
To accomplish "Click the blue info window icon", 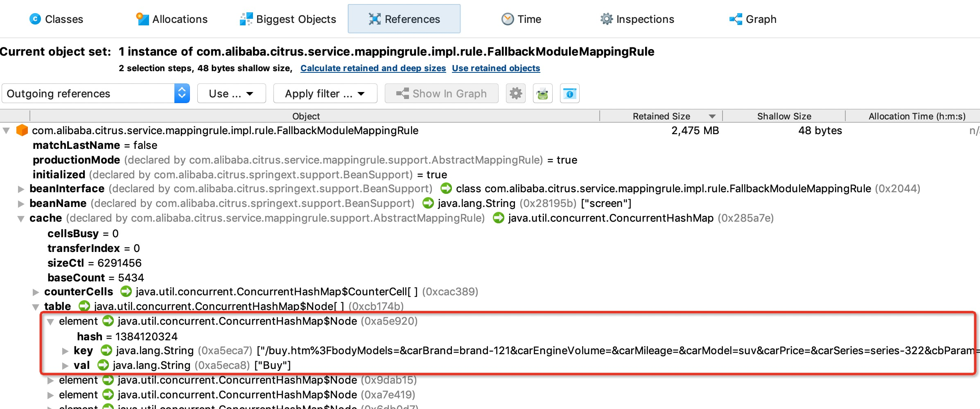I will pyautogui.click(x=569, y=94).
